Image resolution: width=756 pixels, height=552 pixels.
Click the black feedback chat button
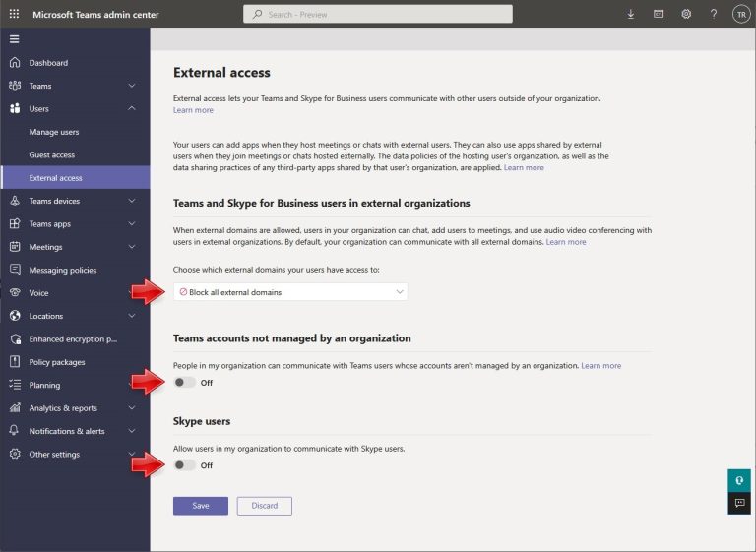(x=739, y=504)
